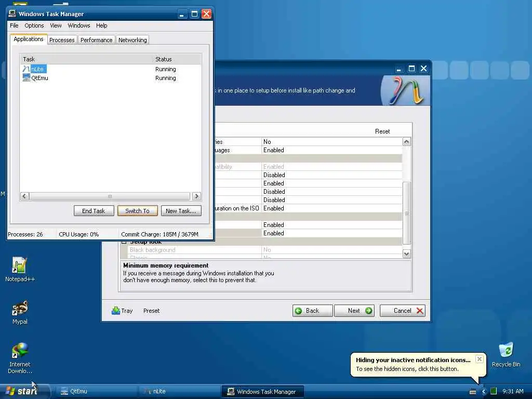Select the Applications tab
The height and width of the screenshot is (399, 532).
point(29,39)
